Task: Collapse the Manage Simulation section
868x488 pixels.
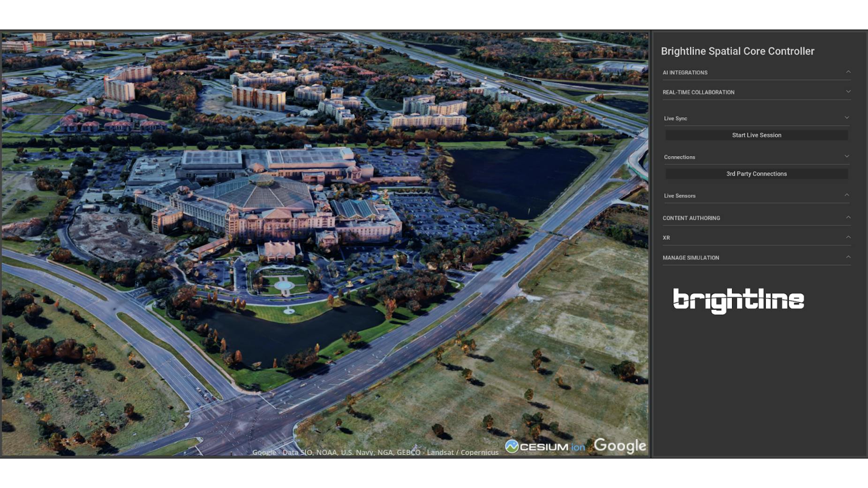Action: pyautogui.click(x=848, y=257)
